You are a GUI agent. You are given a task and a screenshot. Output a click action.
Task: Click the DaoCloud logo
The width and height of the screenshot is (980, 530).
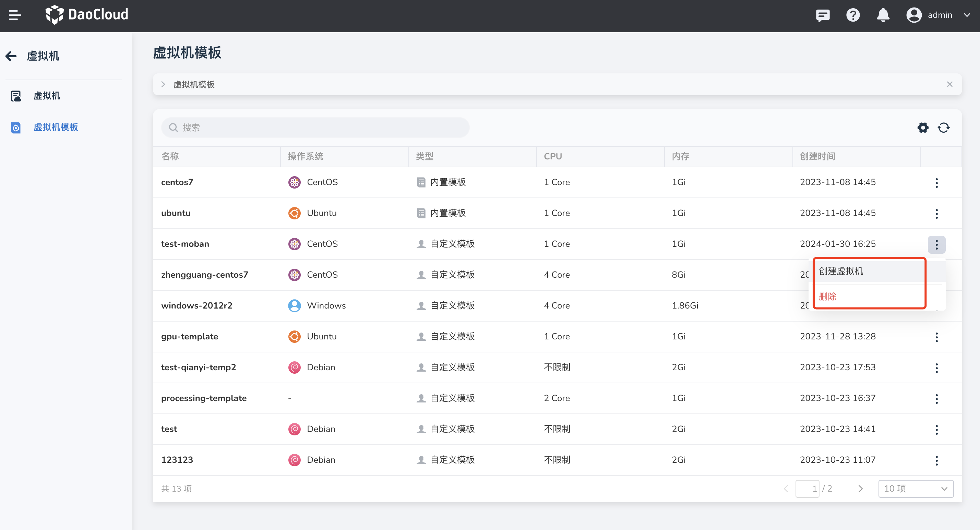point(87,15)
